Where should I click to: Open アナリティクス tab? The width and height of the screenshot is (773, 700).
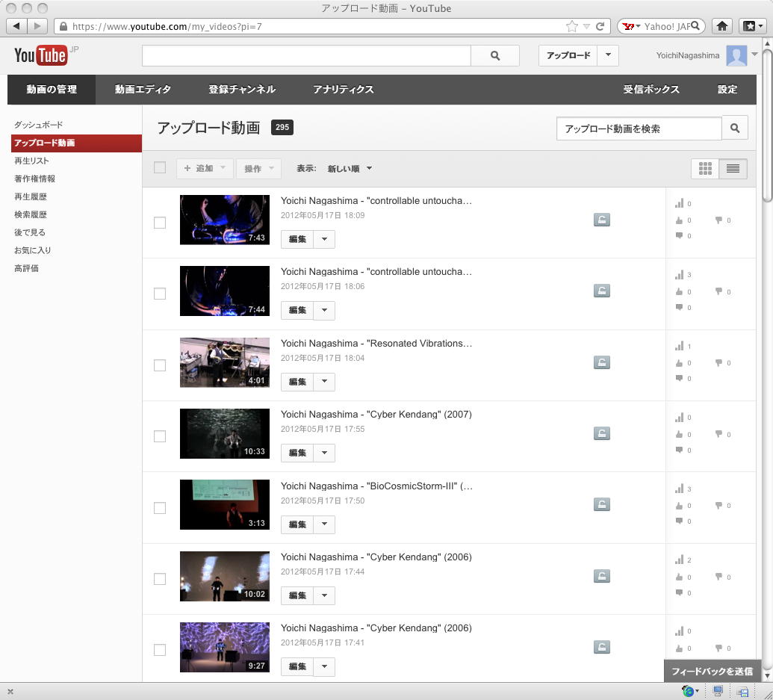[x=343, y=89]
